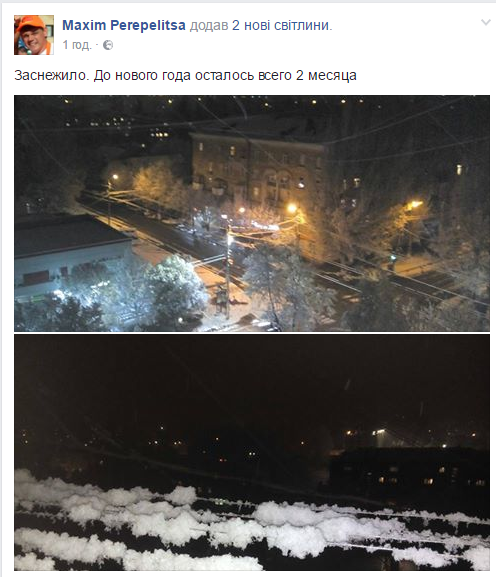Show the post menu via top-right arrow
Screen dimensions: 496x577
[486, 23]
